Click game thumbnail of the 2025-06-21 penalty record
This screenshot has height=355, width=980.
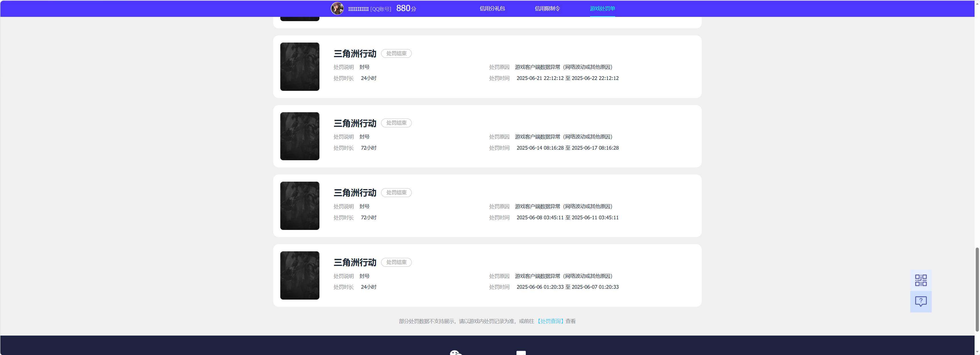click(x=300, y=67)
